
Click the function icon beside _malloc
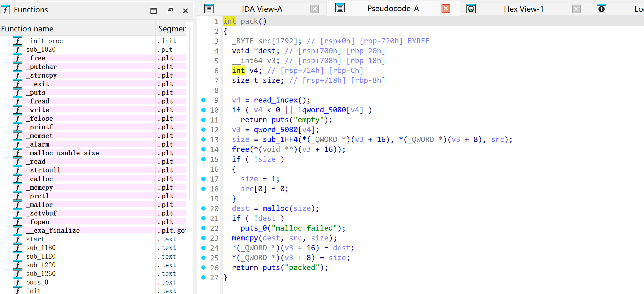click(18, 204)
